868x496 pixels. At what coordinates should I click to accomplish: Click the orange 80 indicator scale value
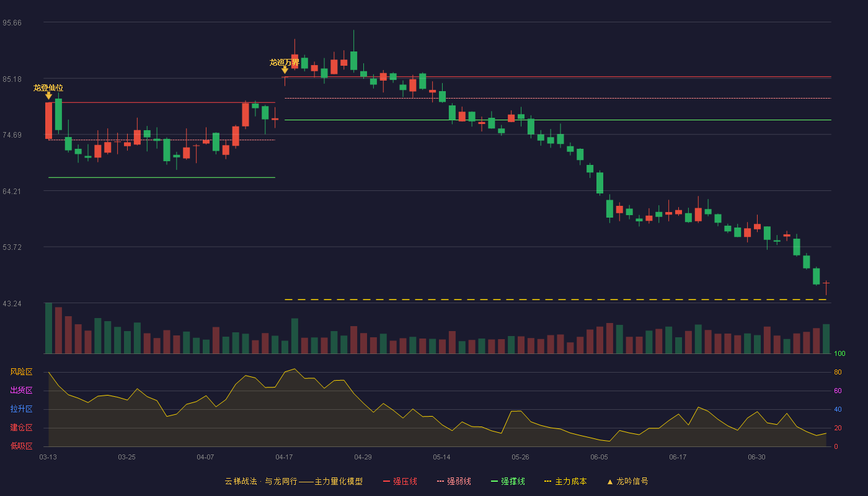[x=838, y=372]
